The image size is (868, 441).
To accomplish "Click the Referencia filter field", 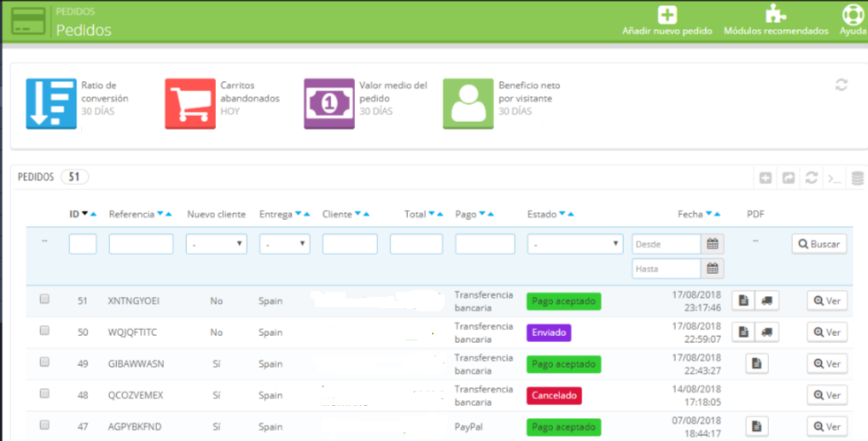I will click(x=141, y=244).
